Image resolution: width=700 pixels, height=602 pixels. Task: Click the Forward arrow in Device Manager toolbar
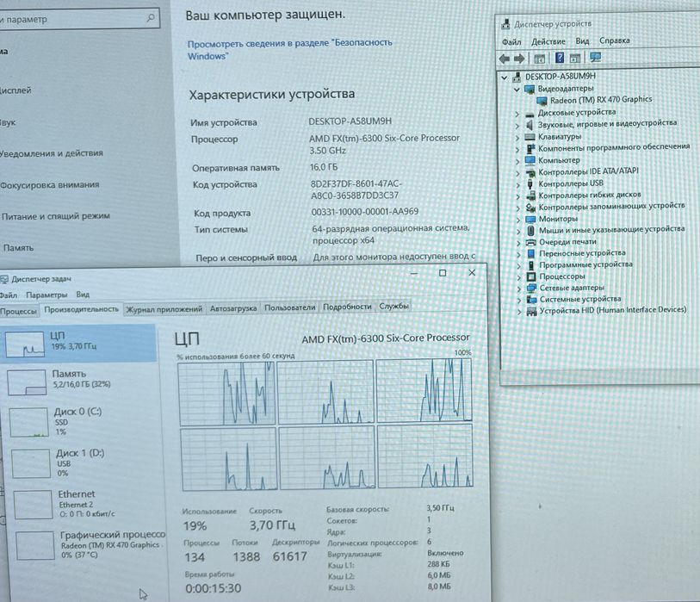pyautogui.click(x=519, y=59)
